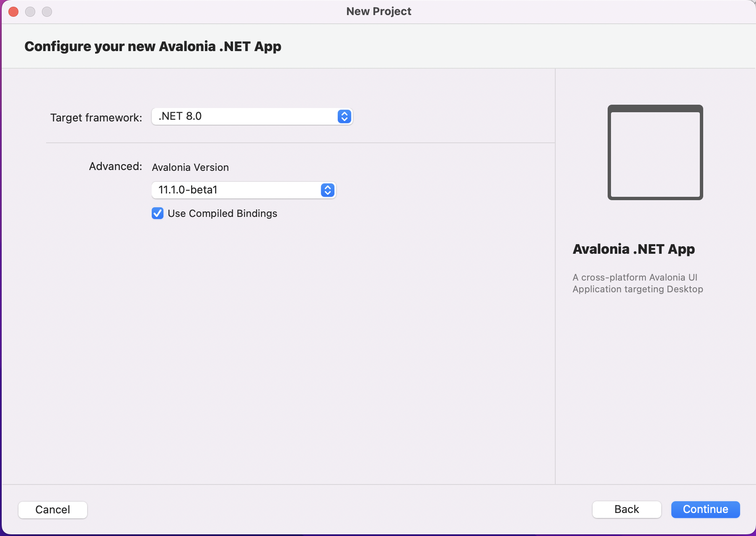Click the Target framework label
Screen dimensions: 756x536
coord(96,118)
